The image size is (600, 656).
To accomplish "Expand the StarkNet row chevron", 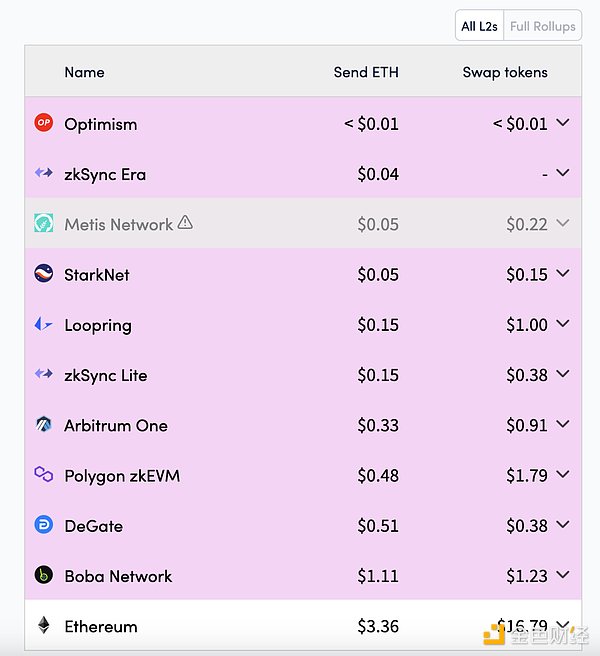I will click(563, 274).
